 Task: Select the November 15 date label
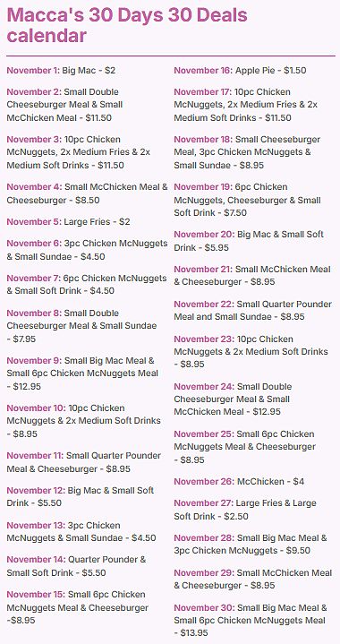click(x=36, y=594)
